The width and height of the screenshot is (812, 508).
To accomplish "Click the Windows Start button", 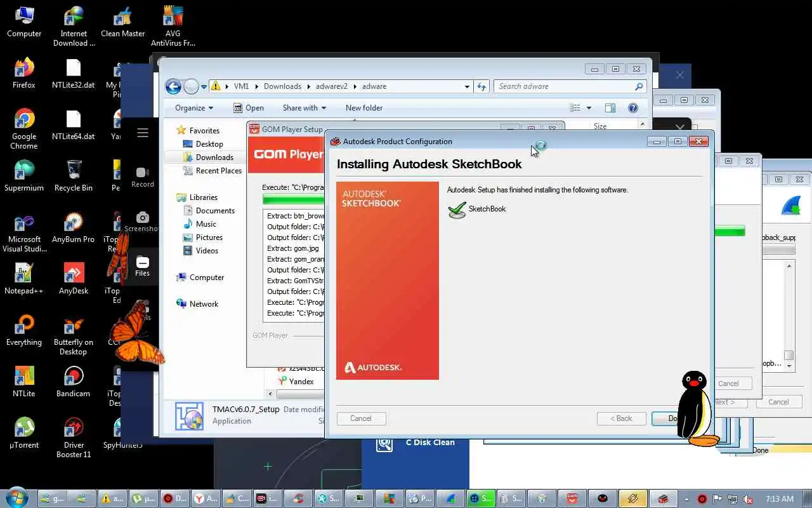I will (x=17, y=498).
